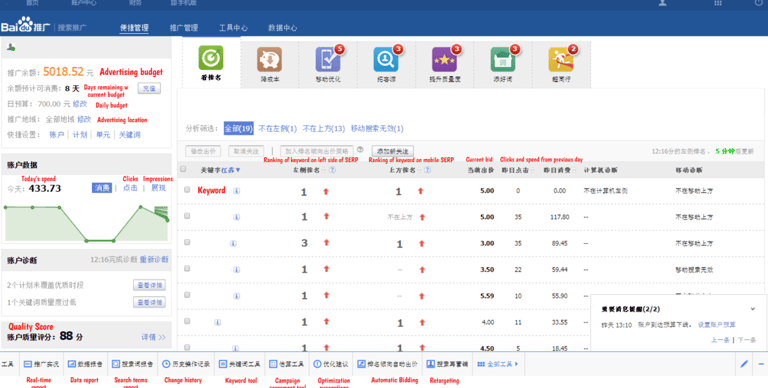Check the row with spend 18.45

(x=187, y=347)
